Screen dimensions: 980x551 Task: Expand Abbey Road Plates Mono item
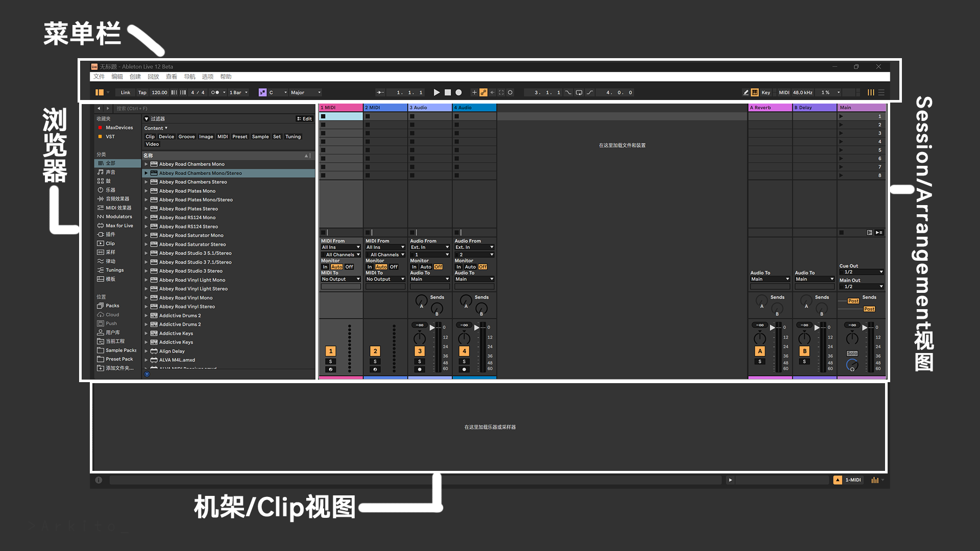pos(146,191)
